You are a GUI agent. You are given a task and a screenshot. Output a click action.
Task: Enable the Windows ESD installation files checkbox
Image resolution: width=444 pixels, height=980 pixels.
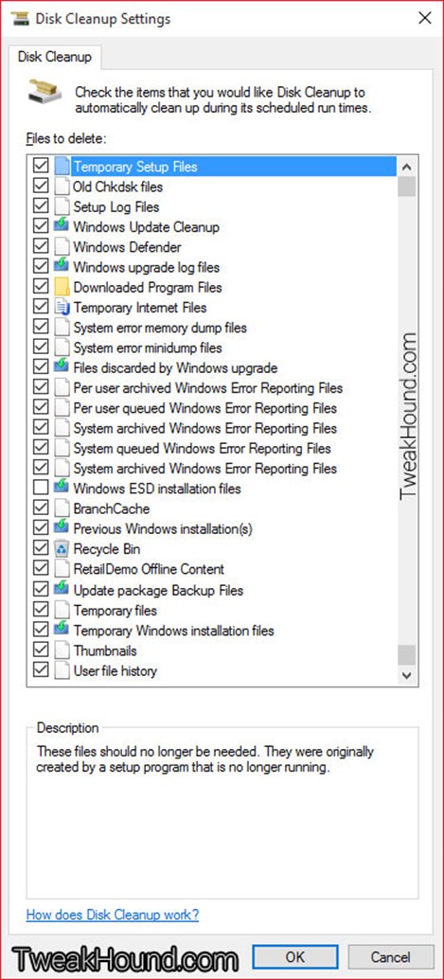[x=41, y=489]
